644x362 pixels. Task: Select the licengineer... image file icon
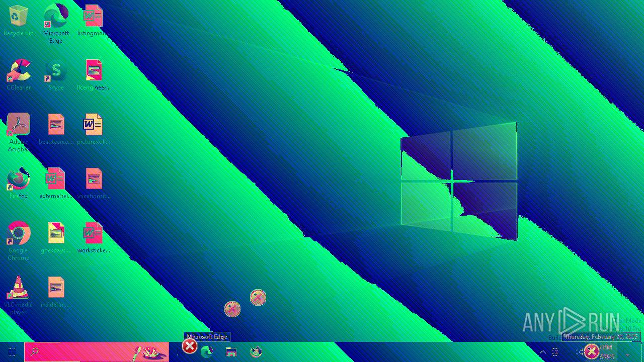94,75
